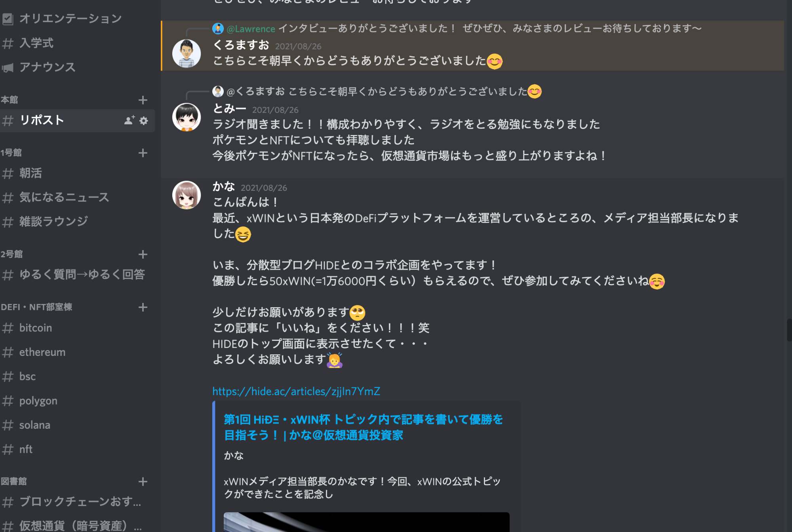Open the hide.ac article link
The width and height of the screenshot is (792, 532).
[296, 391]
